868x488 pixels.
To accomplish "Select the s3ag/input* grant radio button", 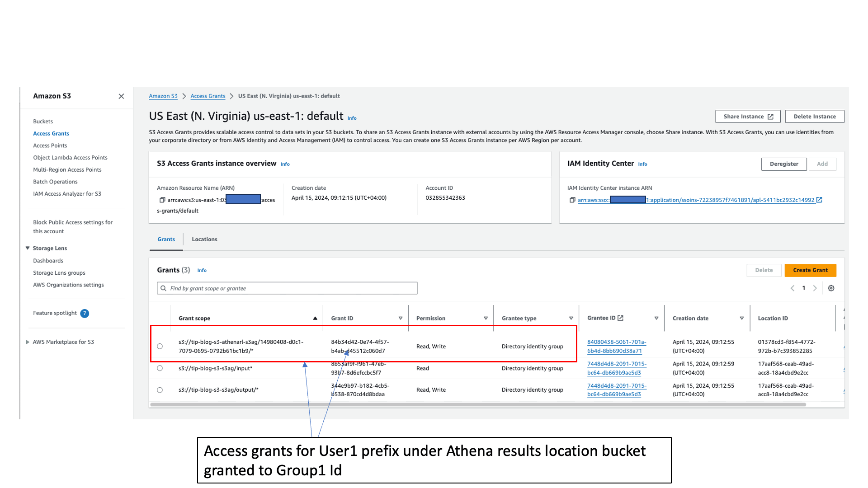I will coord(160,368).
